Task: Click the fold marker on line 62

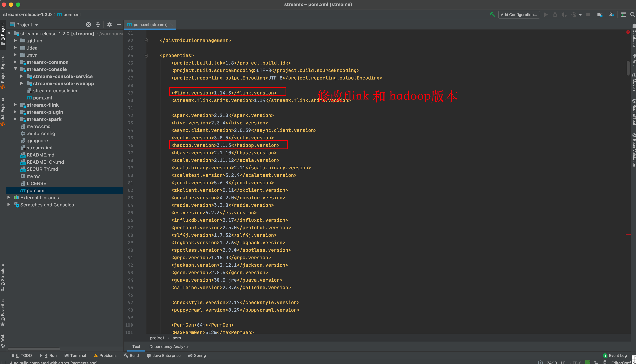Action: (146, 40)
